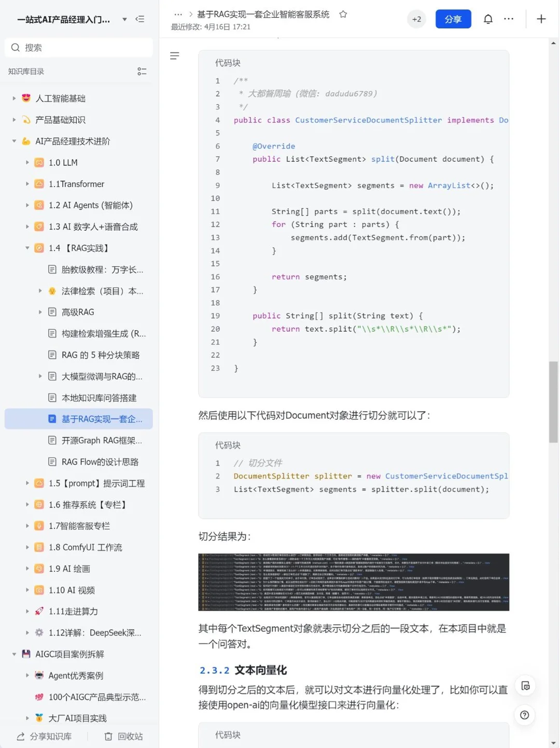This screenshot has width=560, height=748.
Task: Click AIGC项目案例拆解 floppy icon
Action: (26, 654)
